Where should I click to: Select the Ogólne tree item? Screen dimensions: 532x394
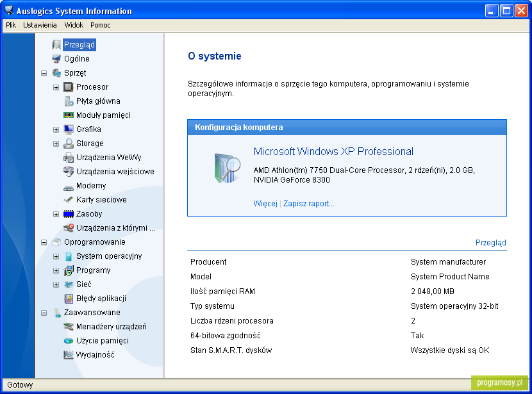click(77, 59)
